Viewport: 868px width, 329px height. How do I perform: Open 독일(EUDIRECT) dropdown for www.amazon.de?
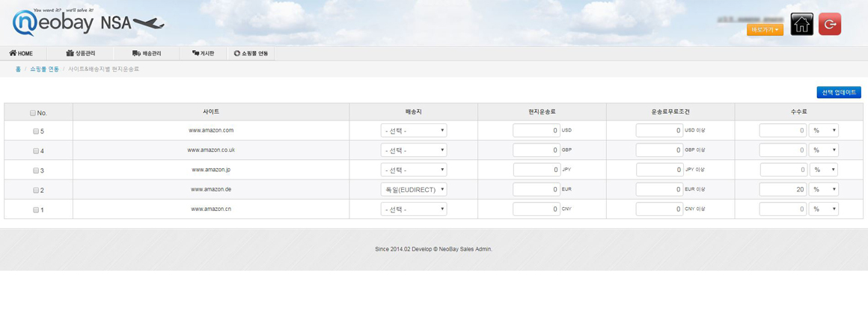pyautogui.click(x=414, y=189)
